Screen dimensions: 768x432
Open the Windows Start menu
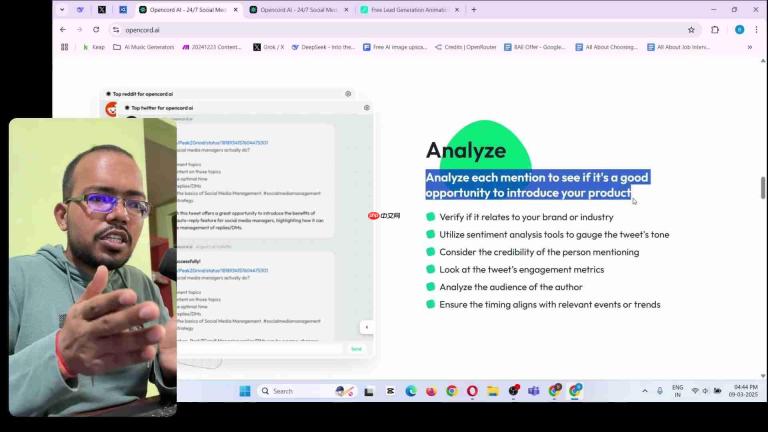coord(245,391)
